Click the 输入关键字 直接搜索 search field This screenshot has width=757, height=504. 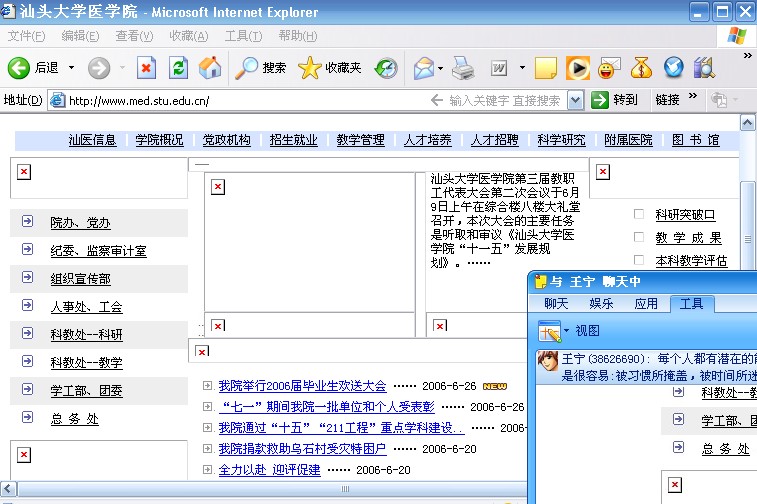pos(505,100)
